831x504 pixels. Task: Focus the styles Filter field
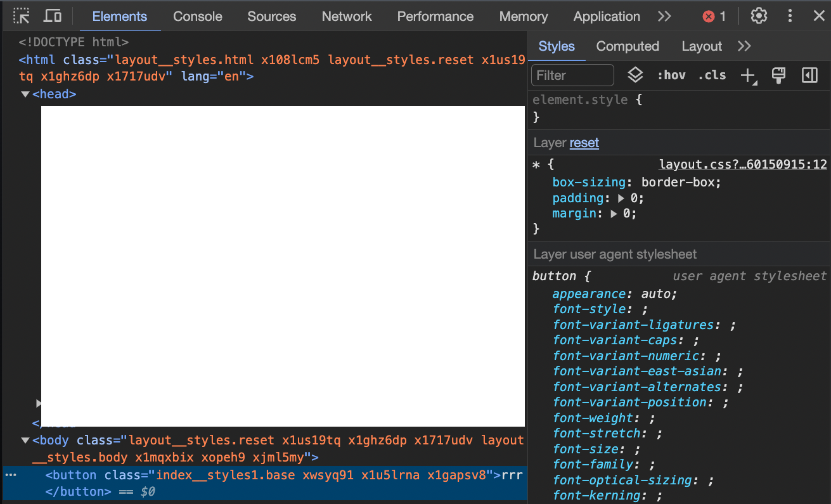click(573, 75)
